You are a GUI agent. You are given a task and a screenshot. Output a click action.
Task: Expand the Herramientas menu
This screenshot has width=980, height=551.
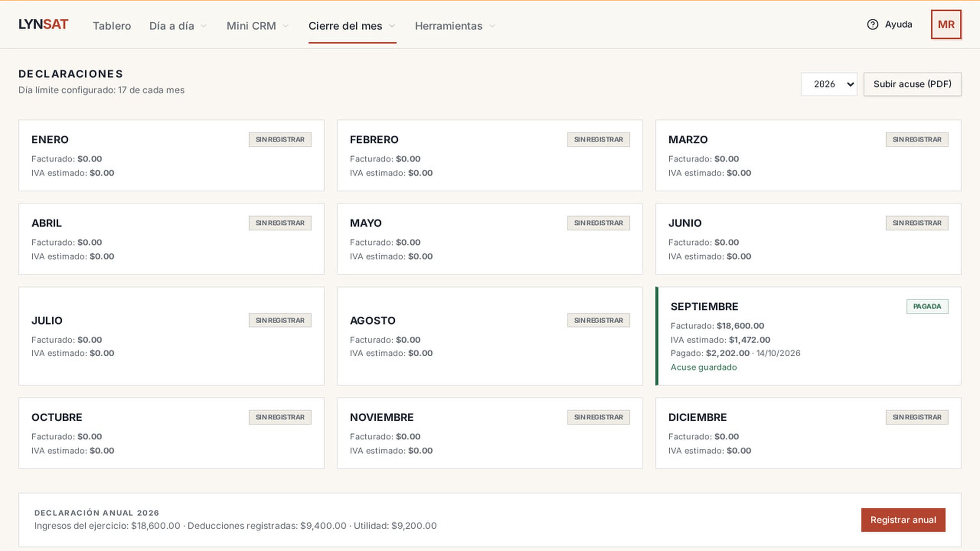(x=455, y=26)
